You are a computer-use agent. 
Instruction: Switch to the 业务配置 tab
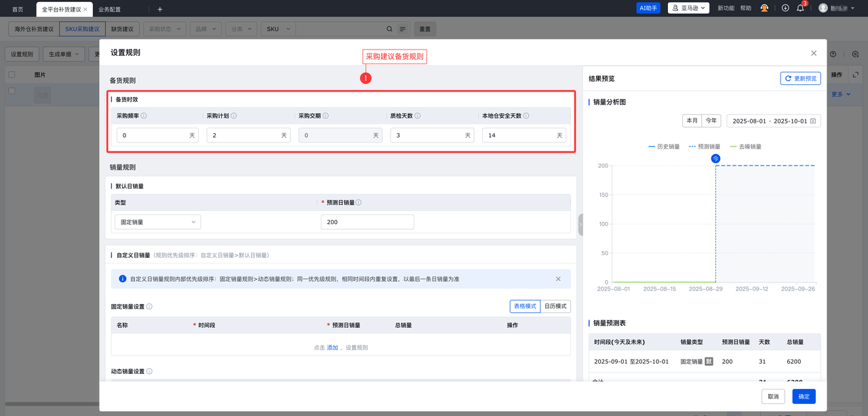110,10
